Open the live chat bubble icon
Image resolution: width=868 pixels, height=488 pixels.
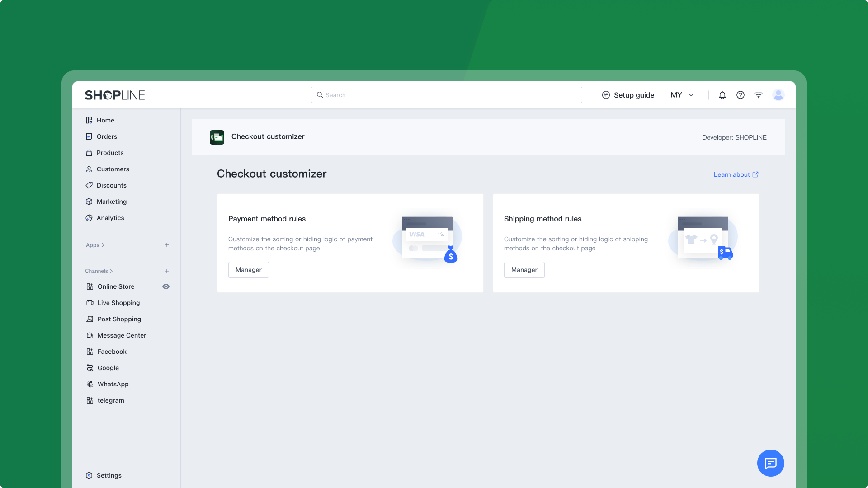pyautogui.click(x=770, y=463)
